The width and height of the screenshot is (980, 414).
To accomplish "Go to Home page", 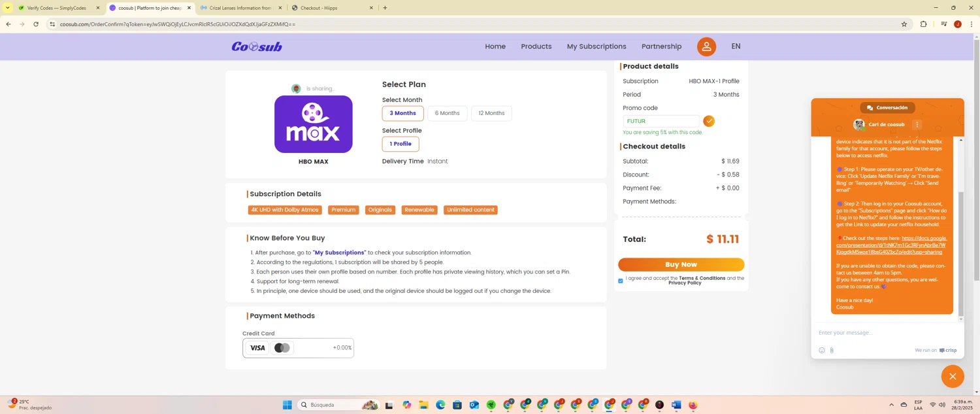I will 495,46.
